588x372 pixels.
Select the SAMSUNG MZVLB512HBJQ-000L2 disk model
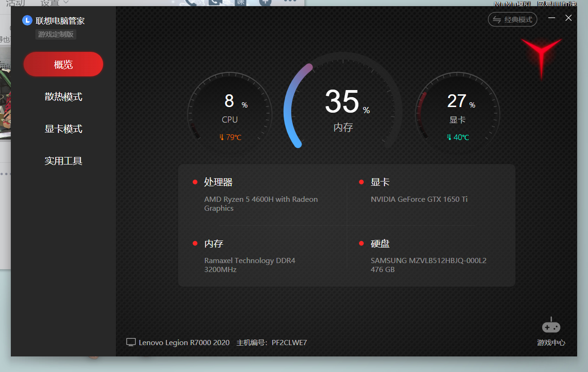(429, 260)
